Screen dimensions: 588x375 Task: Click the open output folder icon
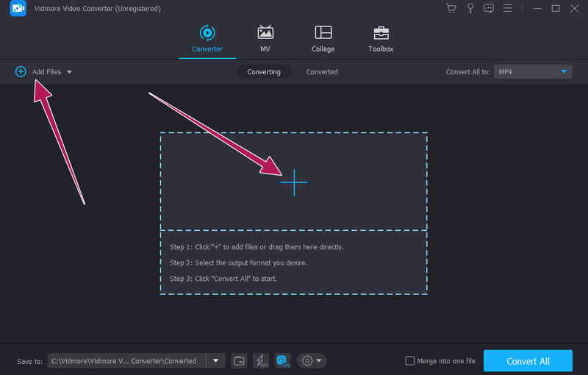point(240,360)
